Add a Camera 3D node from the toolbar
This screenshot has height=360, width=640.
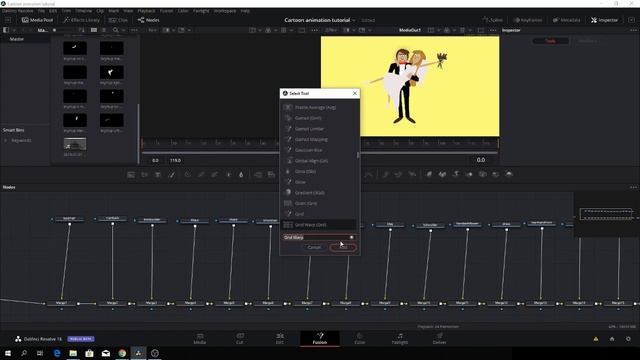pyautogui.click(x=482, y=174)
